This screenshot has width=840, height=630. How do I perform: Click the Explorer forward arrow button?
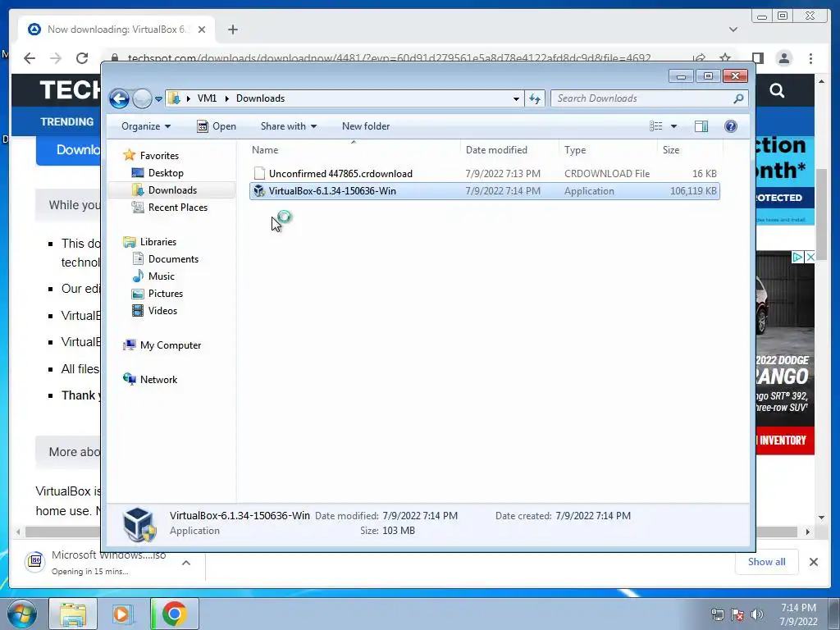(142, 98)
